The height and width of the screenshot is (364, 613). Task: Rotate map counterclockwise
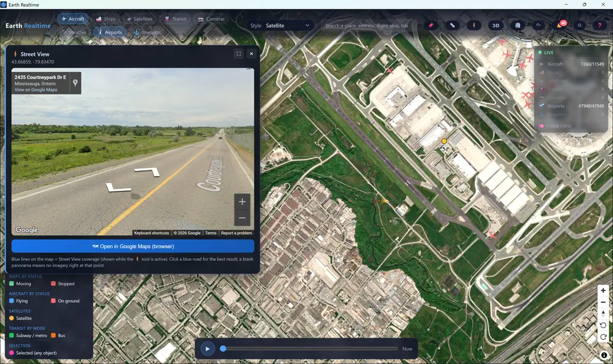603,325
